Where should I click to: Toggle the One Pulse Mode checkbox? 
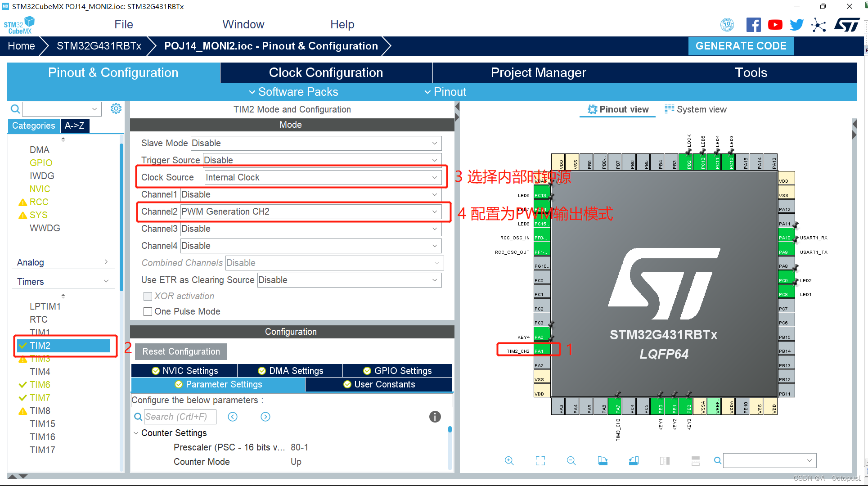147,311
